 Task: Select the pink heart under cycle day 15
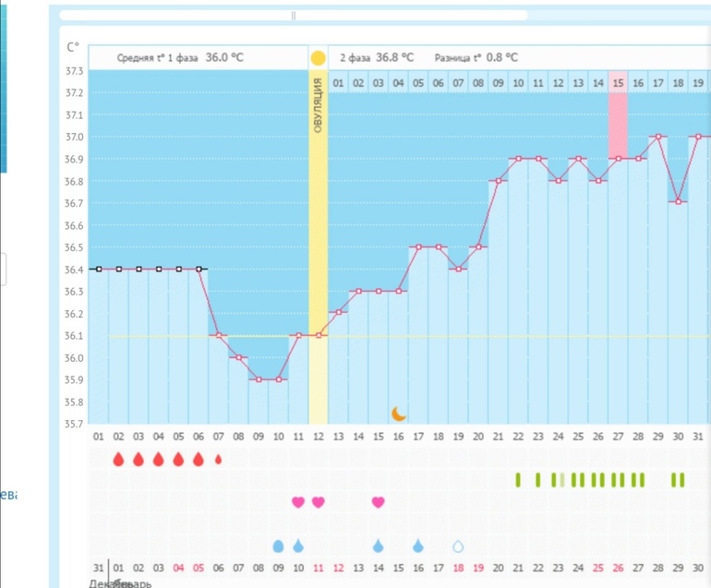(378, 502)
